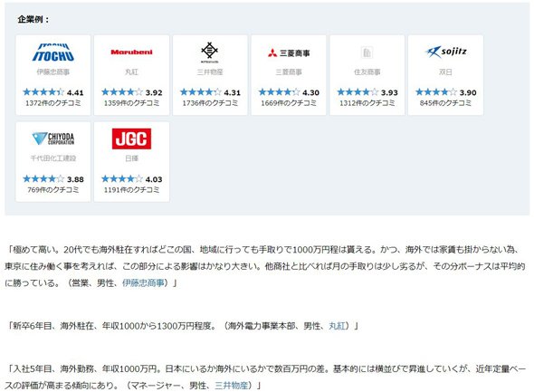
Task: Click 845件のクチコミ for Sojitz
Action: (445, 103)
